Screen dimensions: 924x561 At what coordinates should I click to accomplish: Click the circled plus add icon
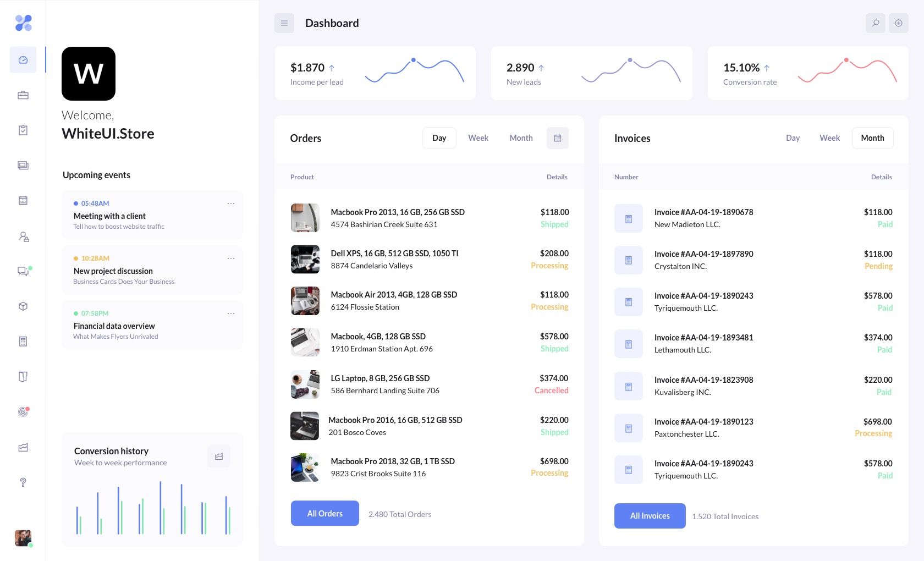pyautogui.click(x=899, y=23)
